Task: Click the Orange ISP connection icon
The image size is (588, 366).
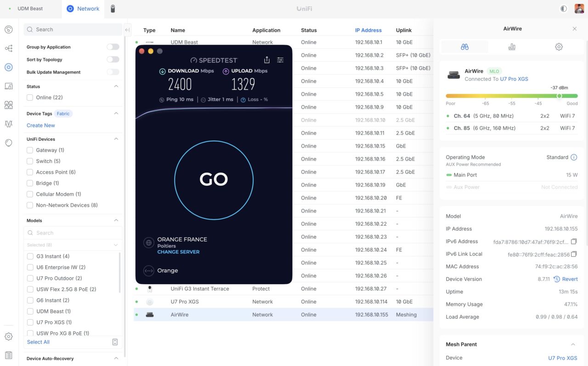Action: (x=148, y=271)
